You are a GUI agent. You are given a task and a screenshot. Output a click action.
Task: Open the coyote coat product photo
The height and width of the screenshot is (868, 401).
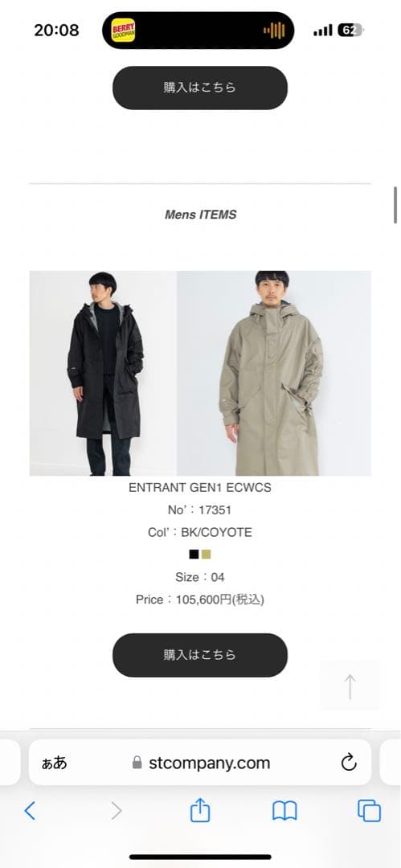pos(273,373)
